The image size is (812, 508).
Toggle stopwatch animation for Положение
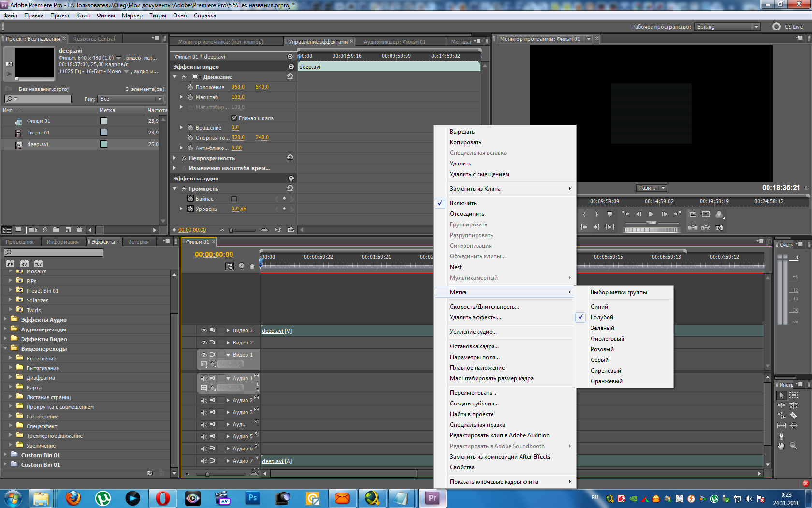[190, 87]
